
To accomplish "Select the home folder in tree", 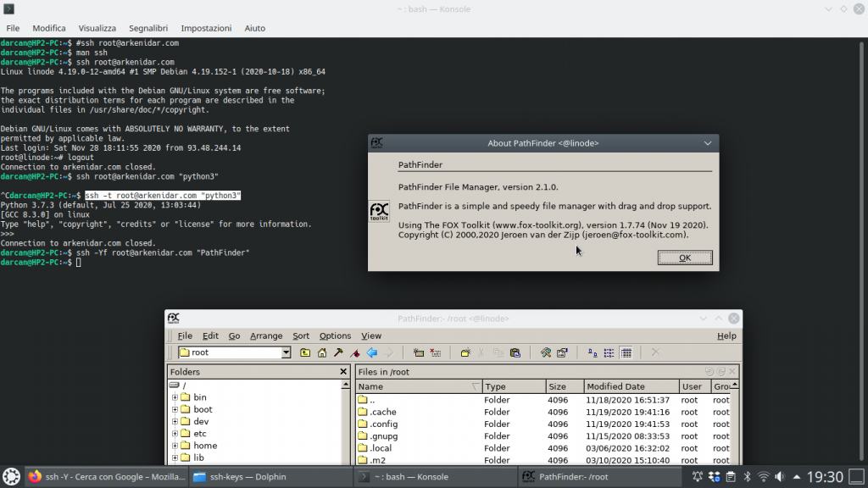I will tap(205, 446).
